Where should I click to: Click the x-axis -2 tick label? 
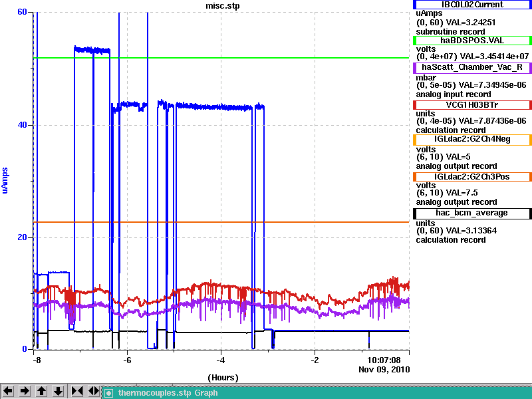(x=315, y=360)
